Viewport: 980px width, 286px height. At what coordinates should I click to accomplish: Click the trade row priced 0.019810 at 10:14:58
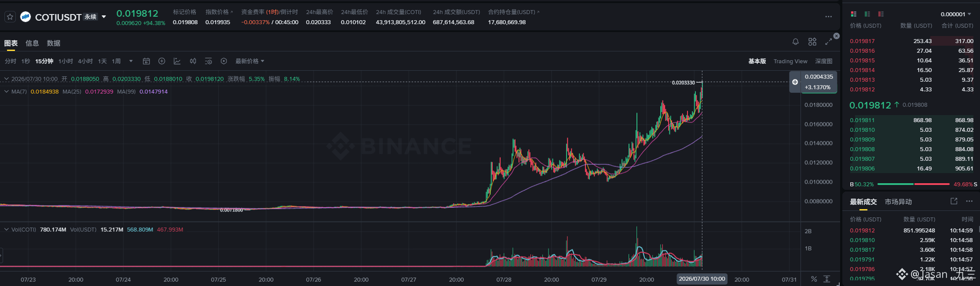(911, 240)
